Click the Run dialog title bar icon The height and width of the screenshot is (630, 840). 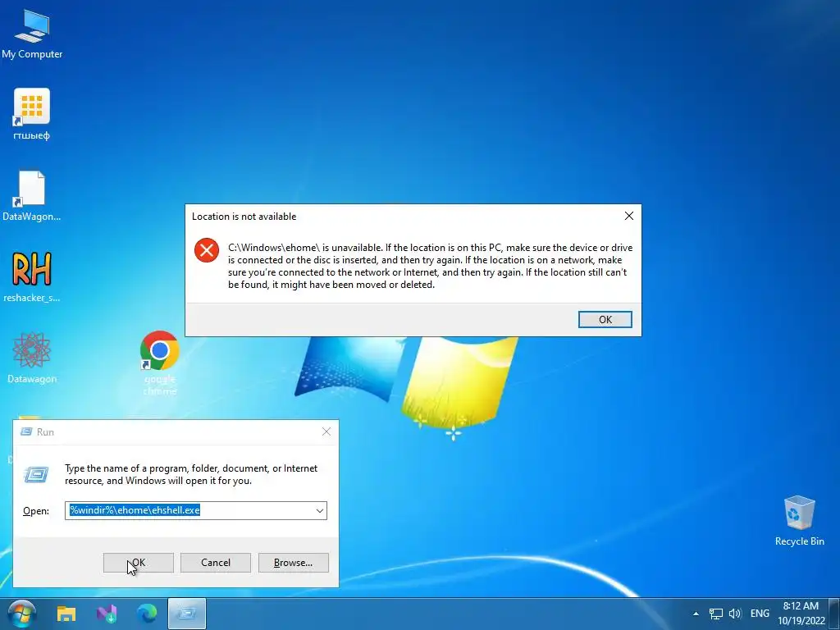pyautogui.click(x=26, y=431)
